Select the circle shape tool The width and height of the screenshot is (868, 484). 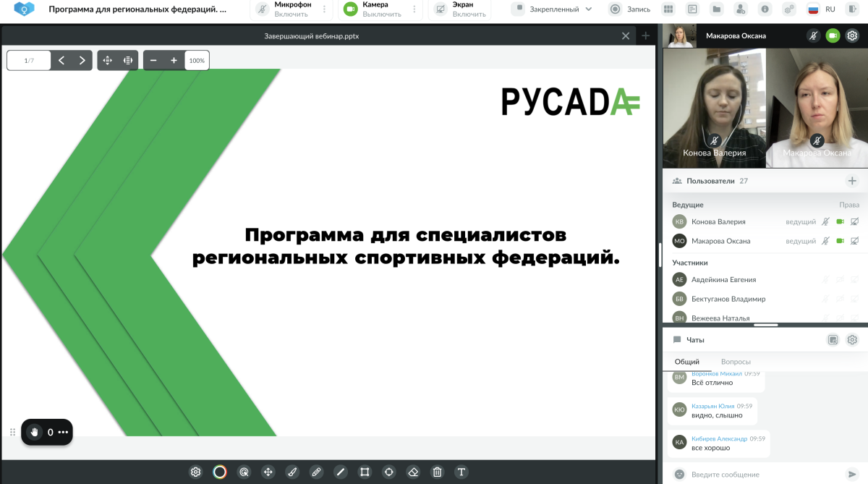[x=389, y=472]
